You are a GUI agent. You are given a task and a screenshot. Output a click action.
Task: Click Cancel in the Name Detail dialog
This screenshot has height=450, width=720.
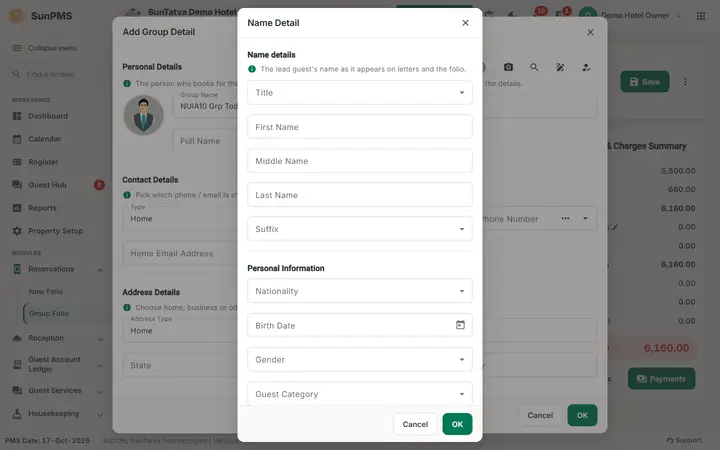click(x=415, y=424)
